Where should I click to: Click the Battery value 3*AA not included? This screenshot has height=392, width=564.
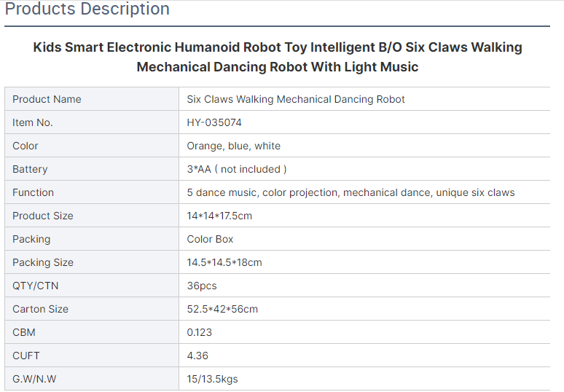237,169
